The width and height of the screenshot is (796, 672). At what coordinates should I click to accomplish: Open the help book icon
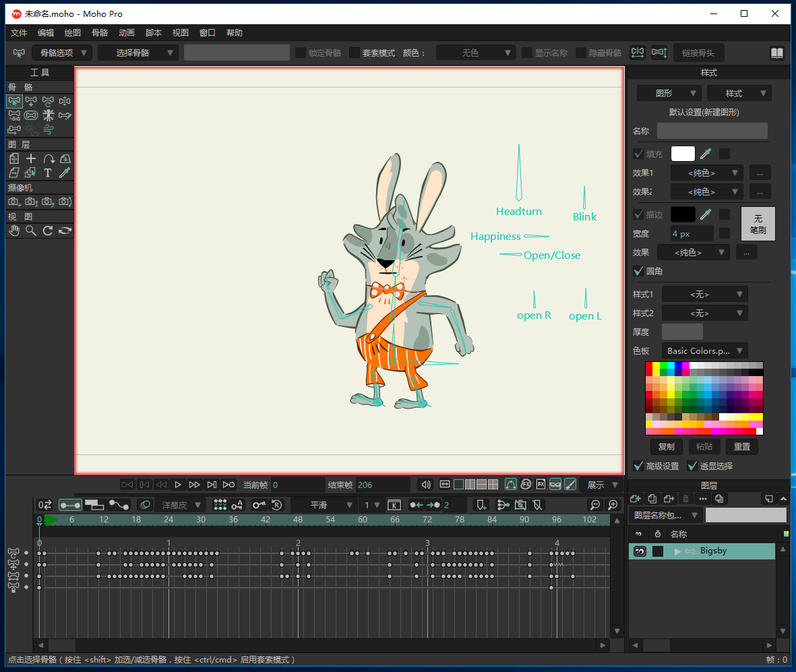(x=777, y=53)
